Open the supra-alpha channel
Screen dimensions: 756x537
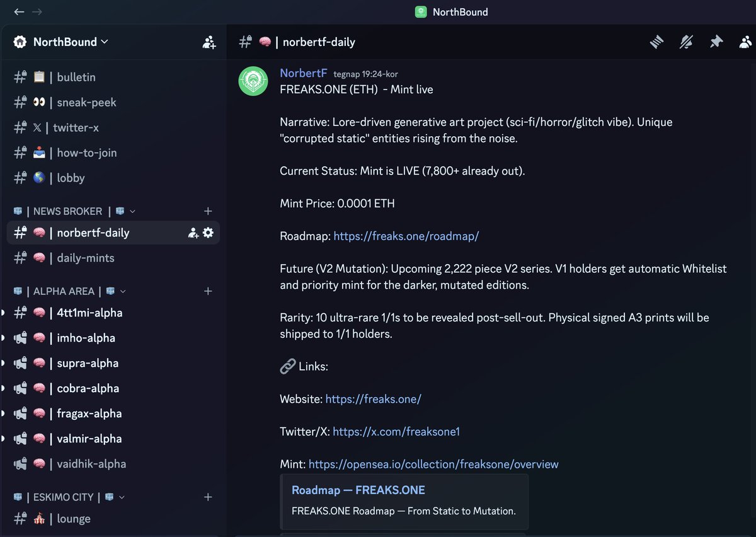point(113,363)
